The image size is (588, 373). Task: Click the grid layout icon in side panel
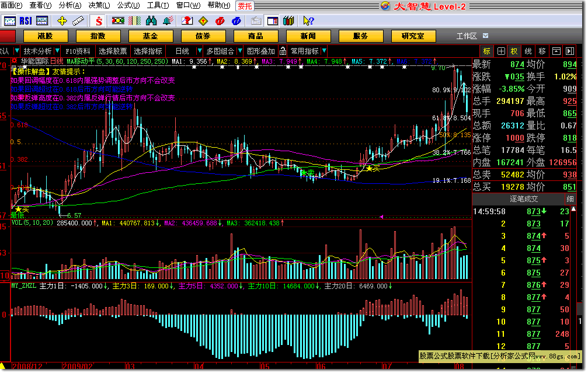click(x=501, y=51)
